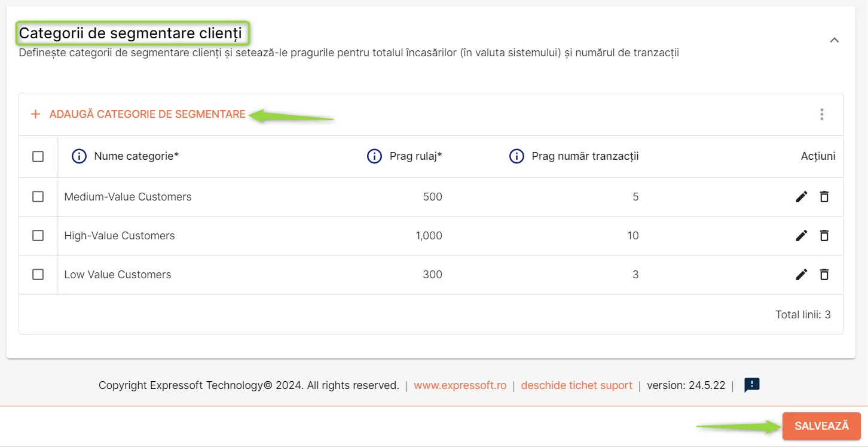
Task: Check the Medium-Value Customers row checkbox
Action: [x=38, y=196]
